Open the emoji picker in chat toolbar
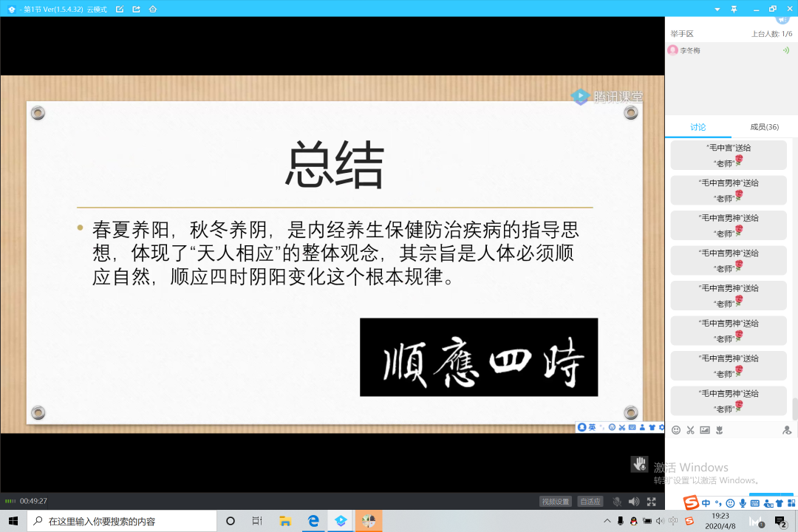The width and height of the screenshot is (798, 532). (x=675, y=430)
